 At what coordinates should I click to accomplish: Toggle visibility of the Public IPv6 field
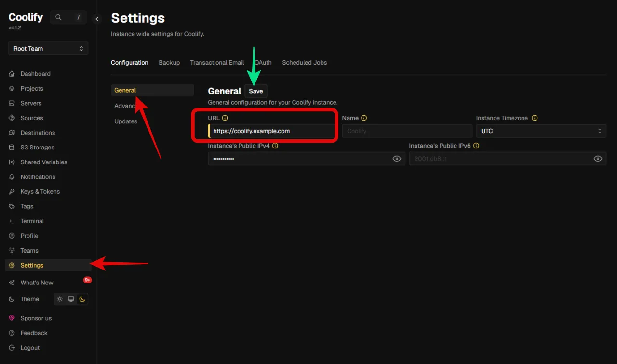coord(598,159)
